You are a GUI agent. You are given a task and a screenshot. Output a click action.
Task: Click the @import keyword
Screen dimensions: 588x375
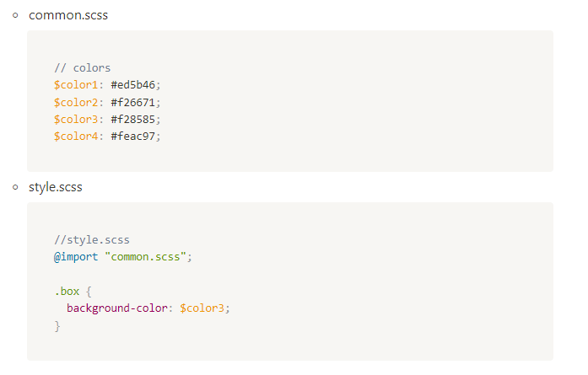pos(76,257)
